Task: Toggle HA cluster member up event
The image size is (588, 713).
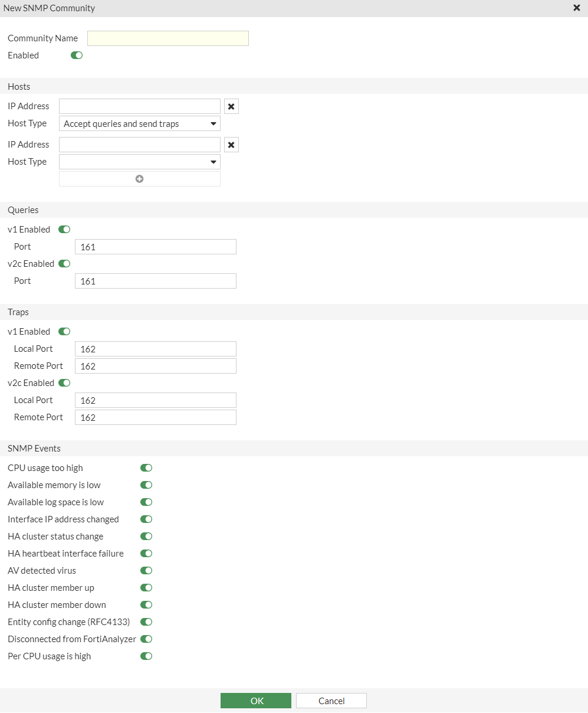Action: 146,588
